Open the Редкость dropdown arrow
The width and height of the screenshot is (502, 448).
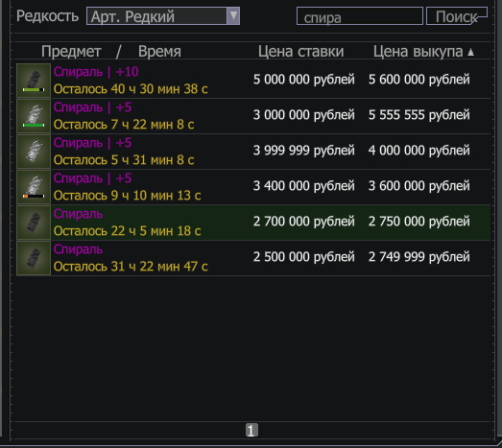pyautogui.click(x=233, y=15)
